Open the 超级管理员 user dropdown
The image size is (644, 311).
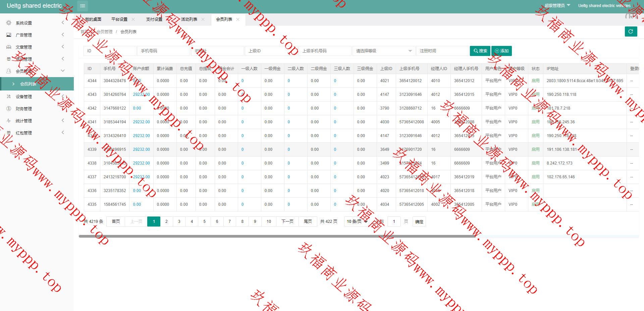[557, 6]
